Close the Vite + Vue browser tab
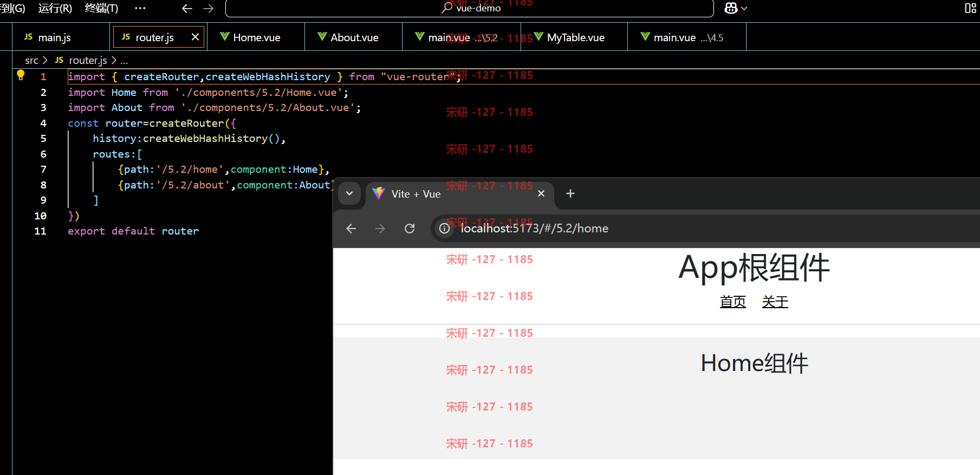The height and width of the screenshot is (475, 980). click(x=541, y=193)
